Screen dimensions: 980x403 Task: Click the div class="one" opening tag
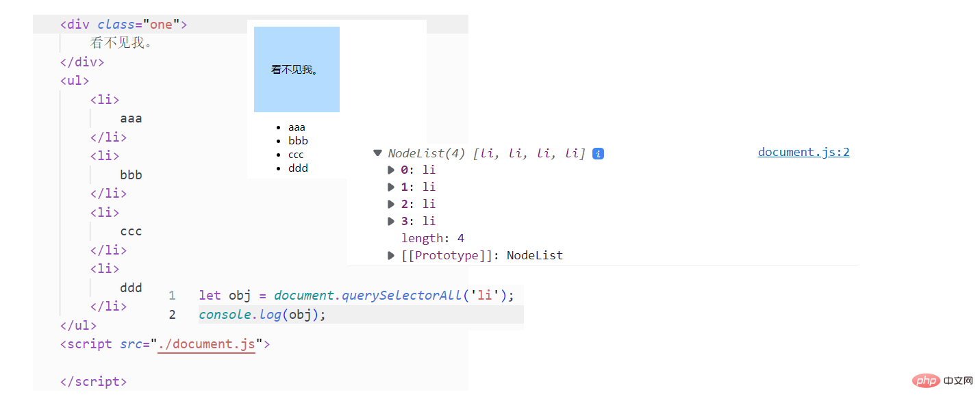click(123, 25)
